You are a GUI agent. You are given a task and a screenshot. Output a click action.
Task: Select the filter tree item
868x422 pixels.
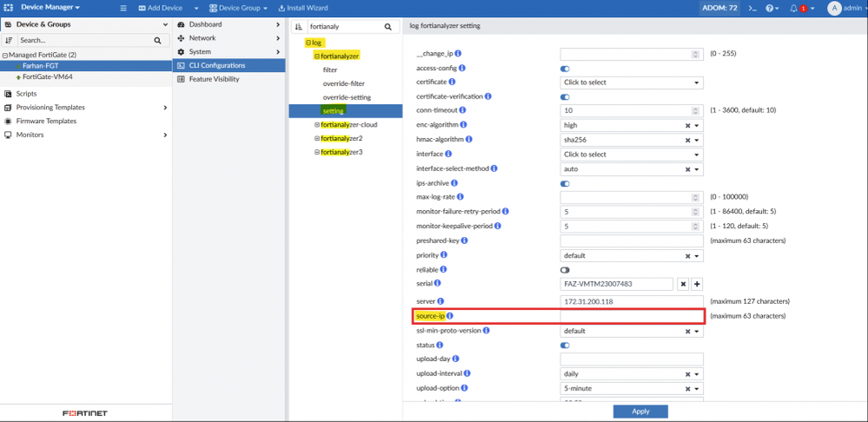330,70
